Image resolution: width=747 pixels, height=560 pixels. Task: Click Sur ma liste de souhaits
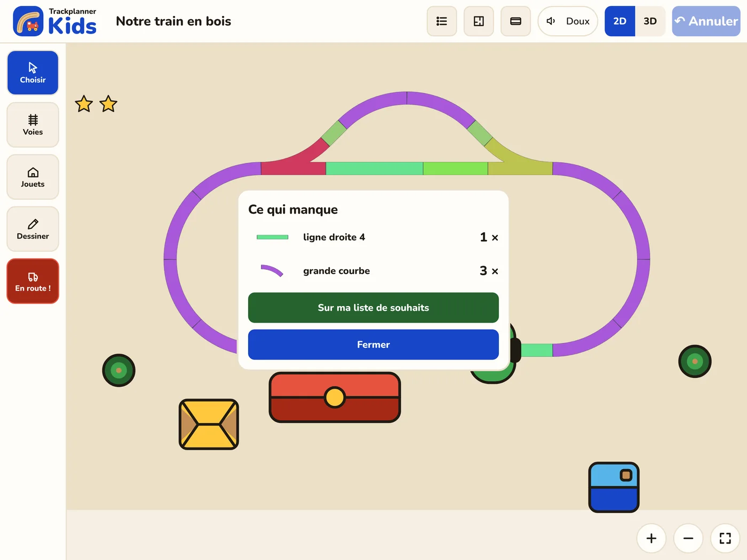[373, 308]
